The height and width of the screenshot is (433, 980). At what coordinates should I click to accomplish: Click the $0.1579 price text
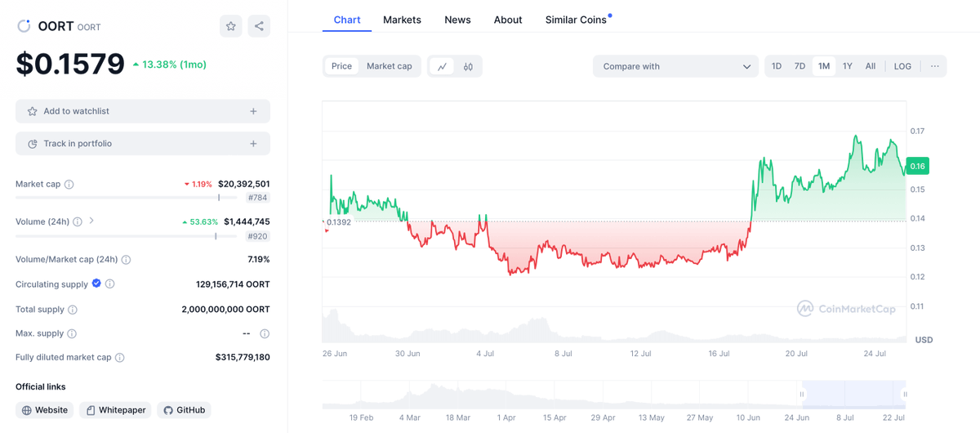point(70,65)
